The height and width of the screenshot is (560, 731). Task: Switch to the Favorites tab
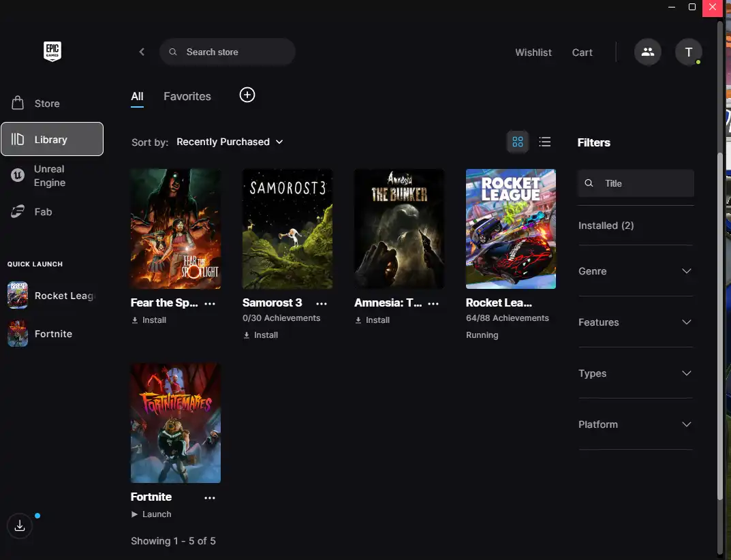(187, 96)
